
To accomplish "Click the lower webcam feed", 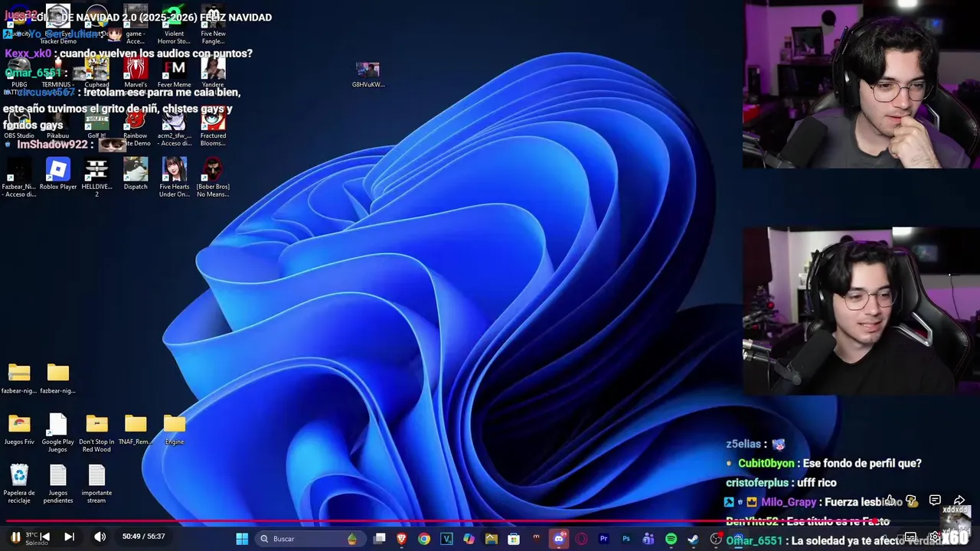I will [x=861, y=310].
